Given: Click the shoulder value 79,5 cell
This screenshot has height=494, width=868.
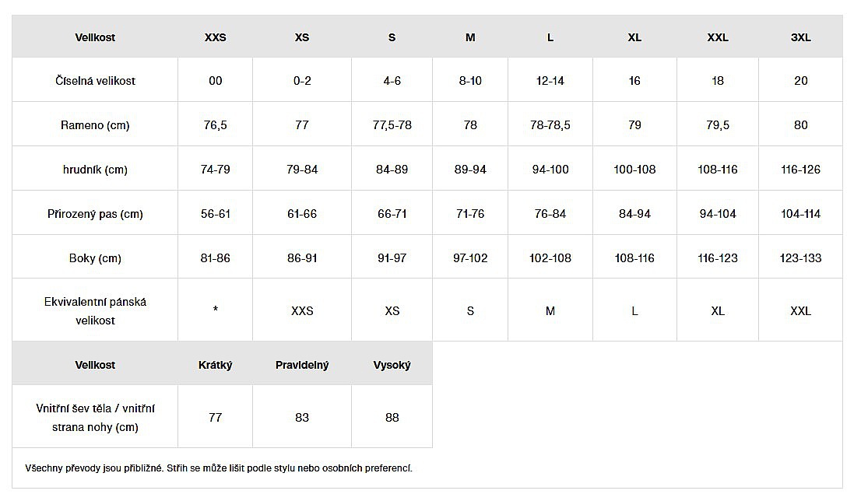Looking at the screenshot, I should click(x=717, y=125).
